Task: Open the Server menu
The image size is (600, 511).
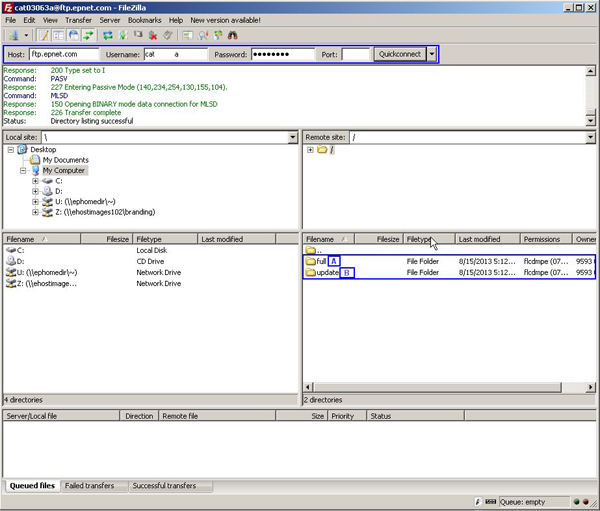Action: (x=110, y=20)
